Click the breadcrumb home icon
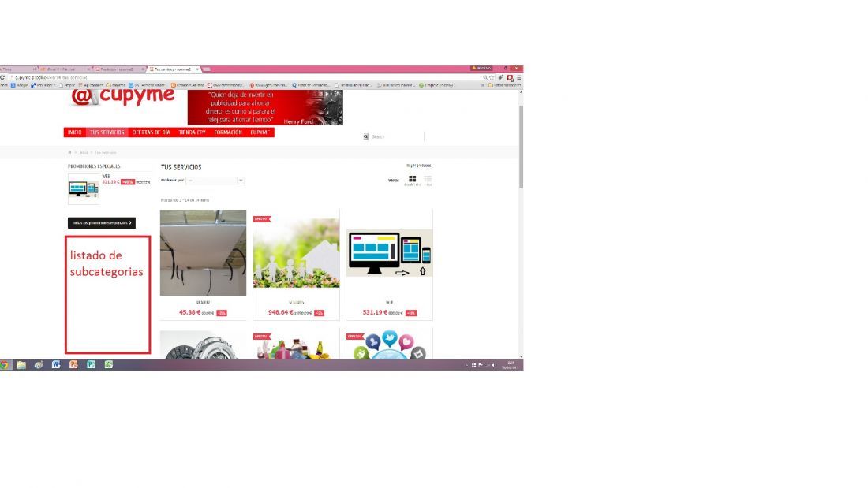Screen dimensions: 868x488 pyautogui.click(x=69, y=153)
